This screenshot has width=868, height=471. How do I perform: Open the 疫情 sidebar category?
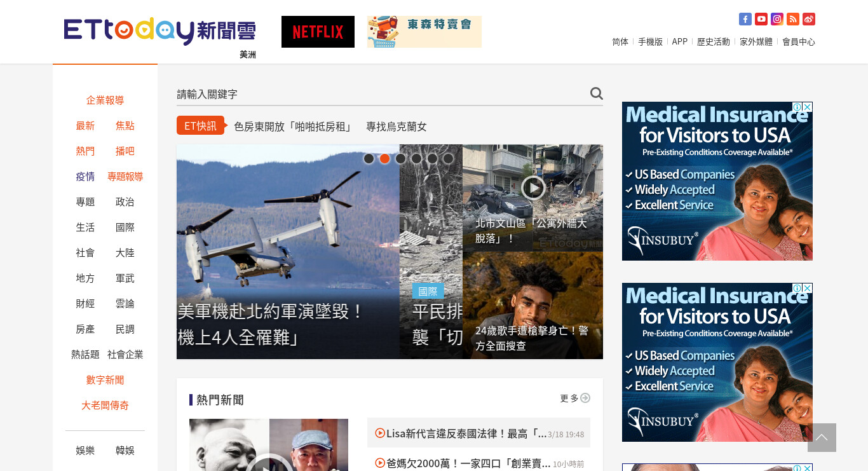point(85,176)
